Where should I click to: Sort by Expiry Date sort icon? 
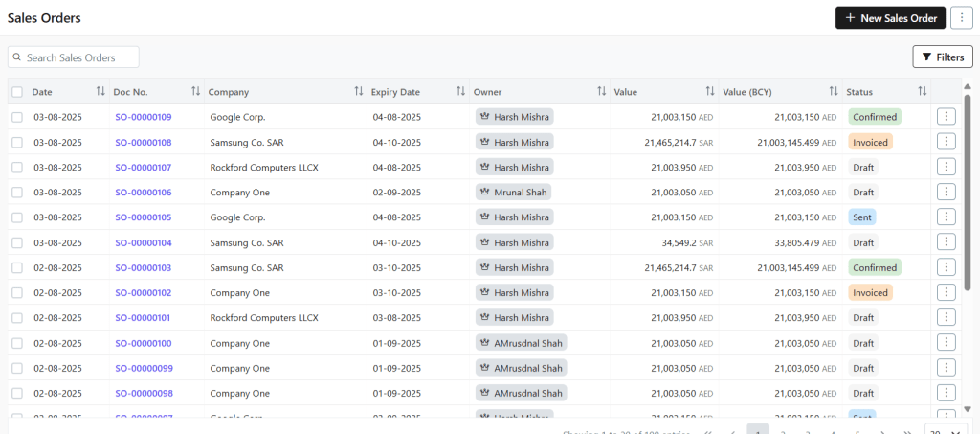(x=460, y=92)
